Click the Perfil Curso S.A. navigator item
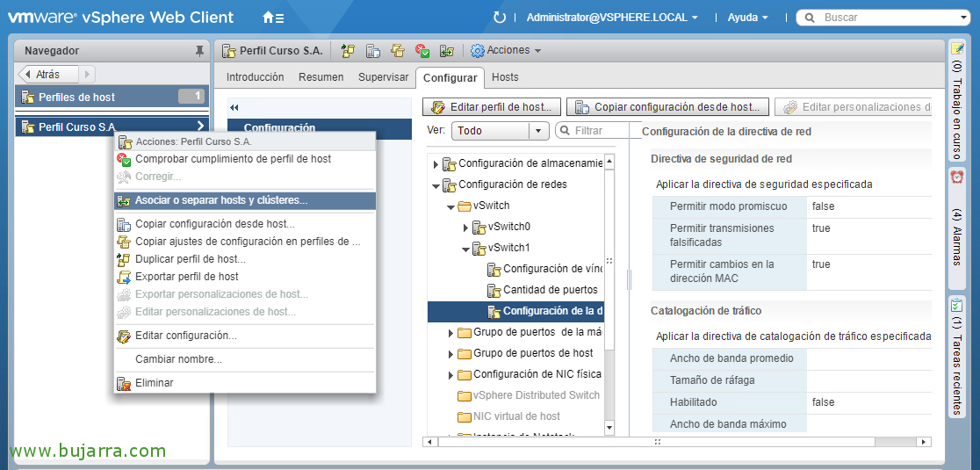Viewport: 980px width, 470px height. point(112,127)
